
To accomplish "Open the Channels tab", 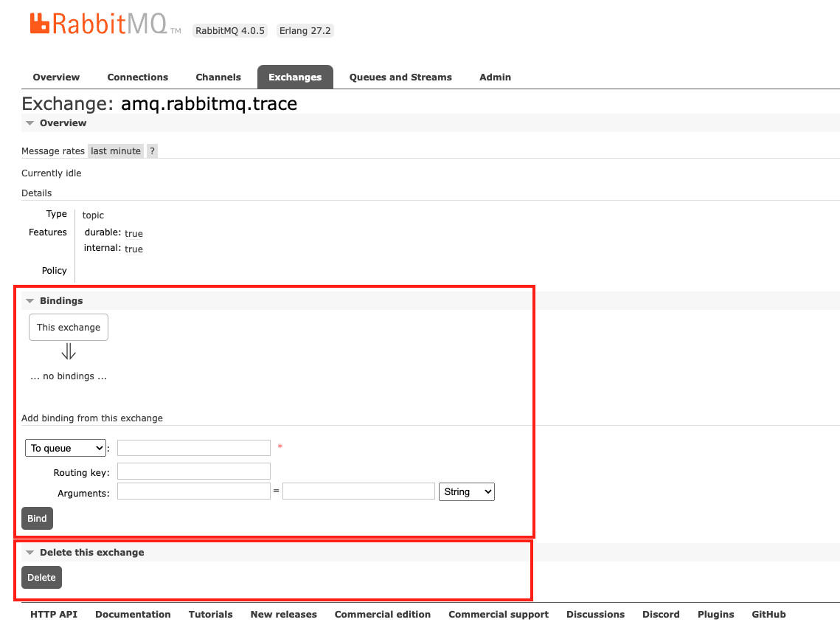I will [218, 77].
